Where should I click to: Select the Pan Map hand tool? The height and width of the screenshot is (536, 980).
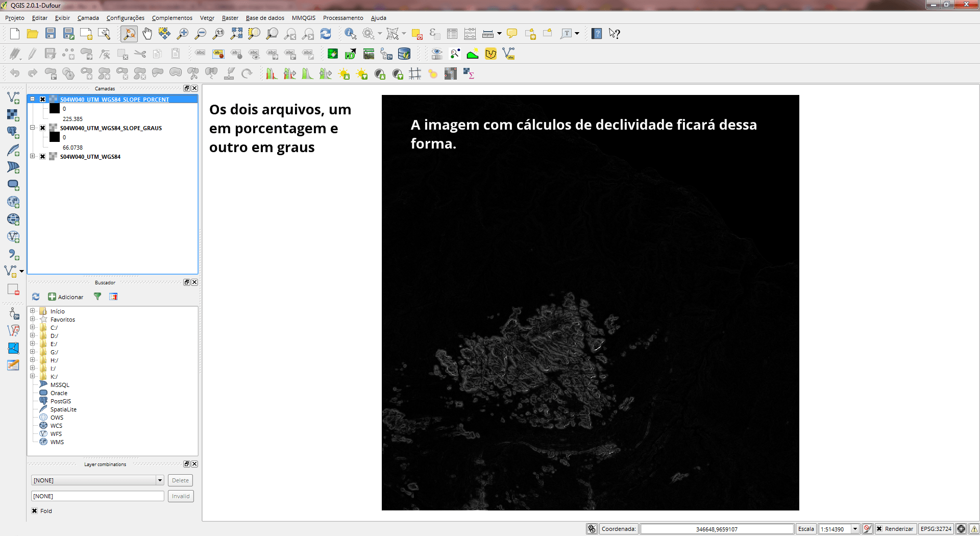click(x=147, y=34)
